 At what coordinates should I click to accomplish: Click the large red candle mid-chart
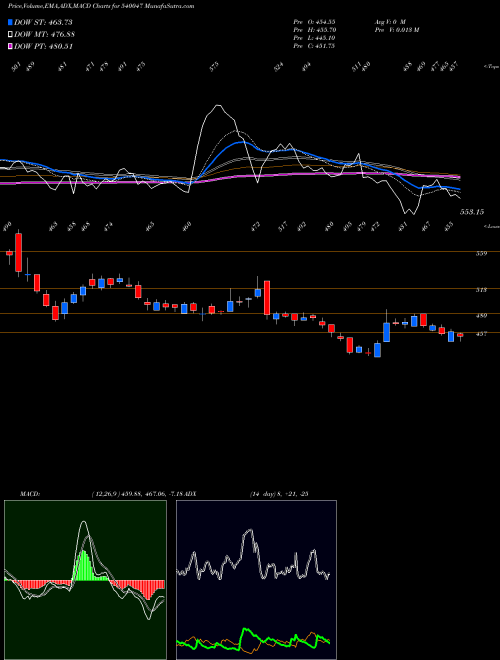point(267,298)
